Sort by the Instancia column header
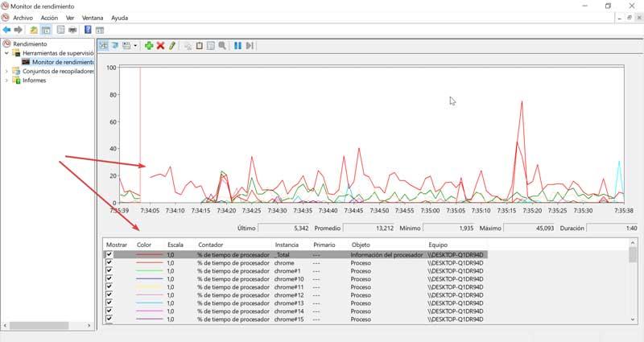This screenshot has height=342, width=644. [287, 245]
